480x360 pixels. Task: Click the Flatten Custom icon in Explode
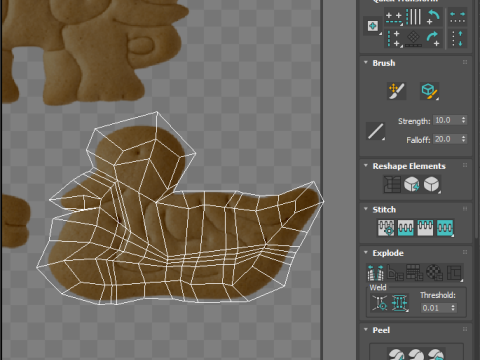click(454, 273)
